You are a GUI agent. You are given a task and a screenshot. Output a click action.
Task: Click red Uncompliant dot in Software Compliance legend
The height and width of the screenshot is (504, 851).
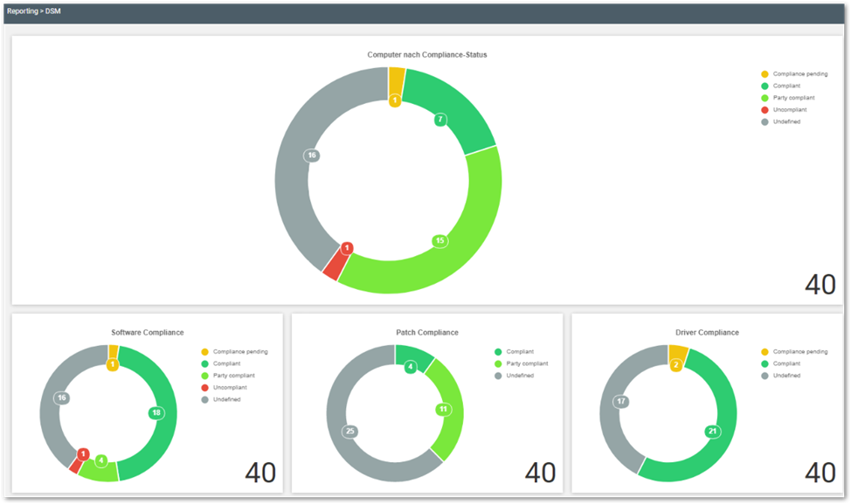tap(204, 387)
